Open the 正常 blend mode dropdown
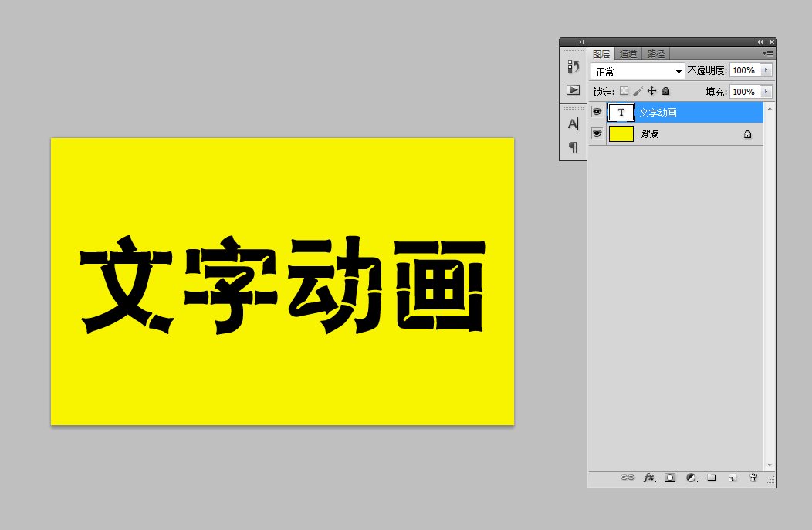Viewport: 812px width, 530px height. click(638, 71)
